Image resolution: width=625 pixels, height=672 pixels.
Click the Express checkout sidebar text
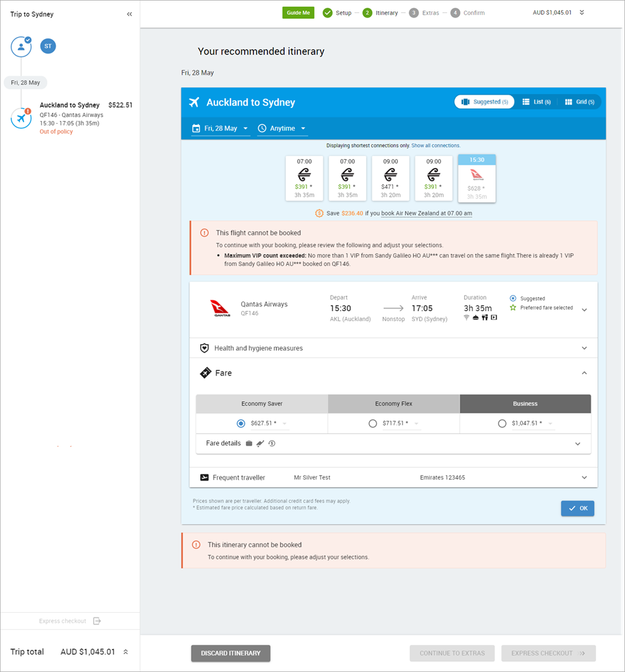(62, 621)
